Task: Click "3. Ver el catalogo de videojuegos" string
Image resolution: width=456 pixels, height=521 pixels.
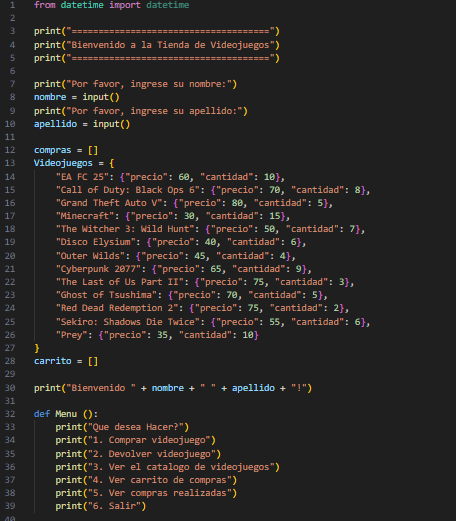Action: coord(181,467)
